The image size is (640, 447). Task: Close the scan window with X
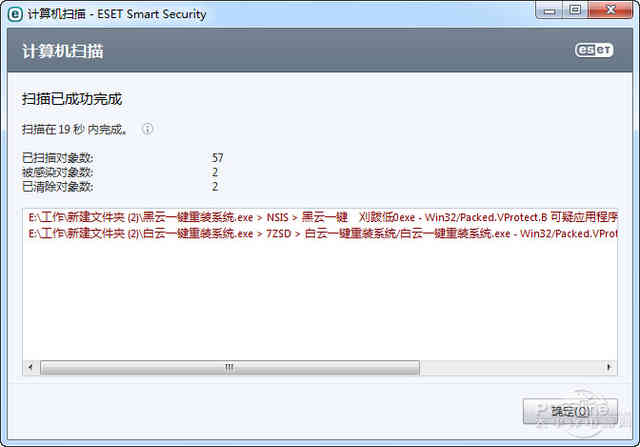611,10
